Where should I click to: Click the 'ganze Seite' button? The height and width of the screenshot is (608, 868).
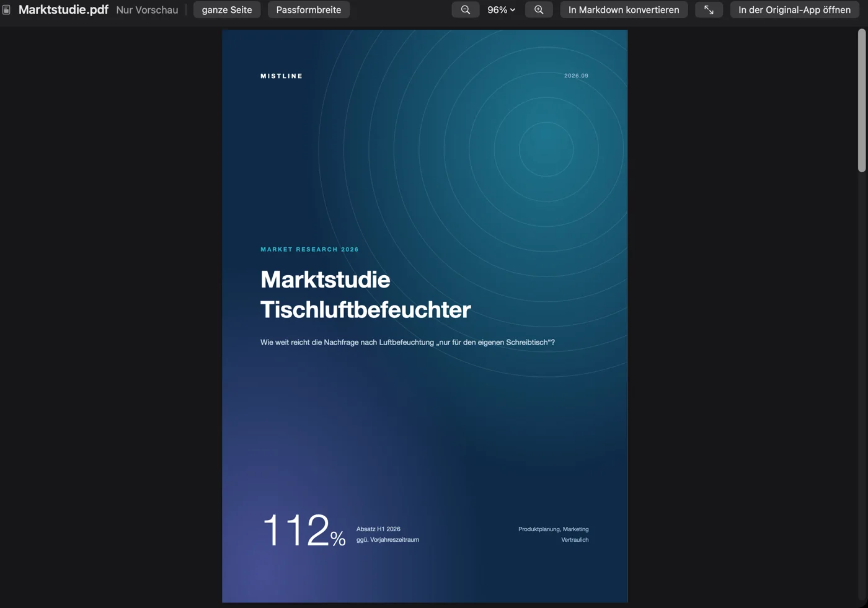tap(227, 10)
